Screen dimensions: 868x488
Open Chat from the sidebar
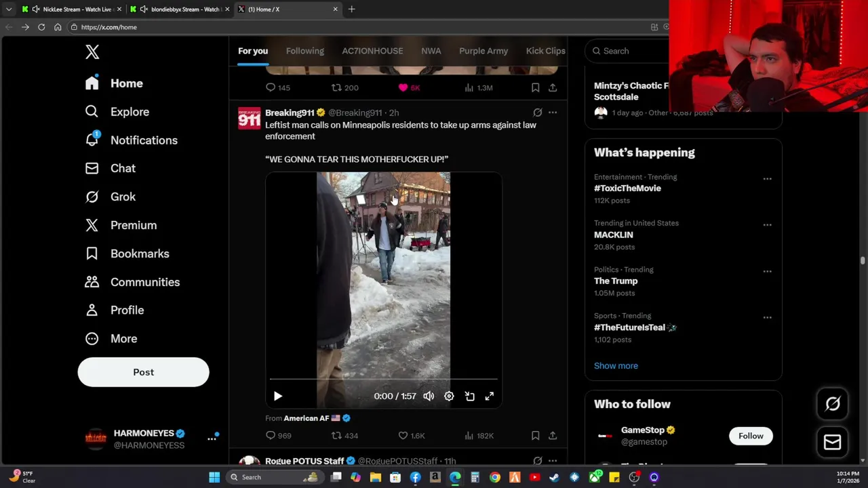(110, 168)
